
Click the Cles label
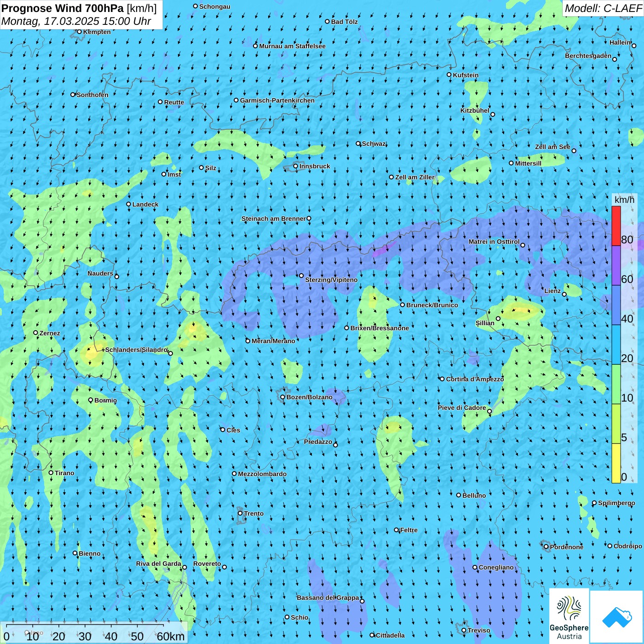[x=233, y=430]
